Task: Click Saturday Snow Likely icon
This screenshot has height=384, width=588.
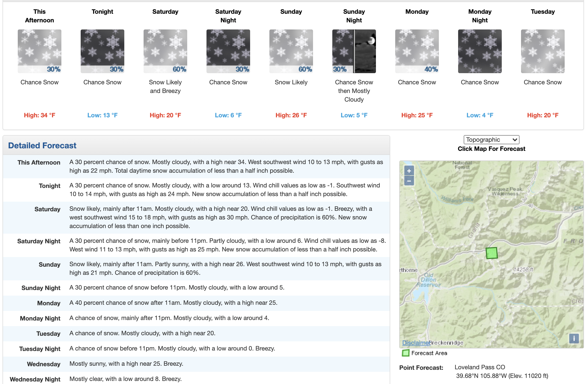Action: 165,51
